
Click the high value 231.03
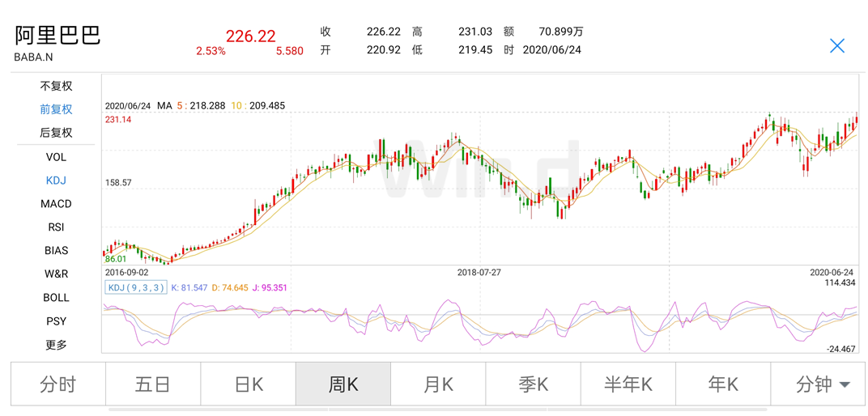tap(475, 32)
